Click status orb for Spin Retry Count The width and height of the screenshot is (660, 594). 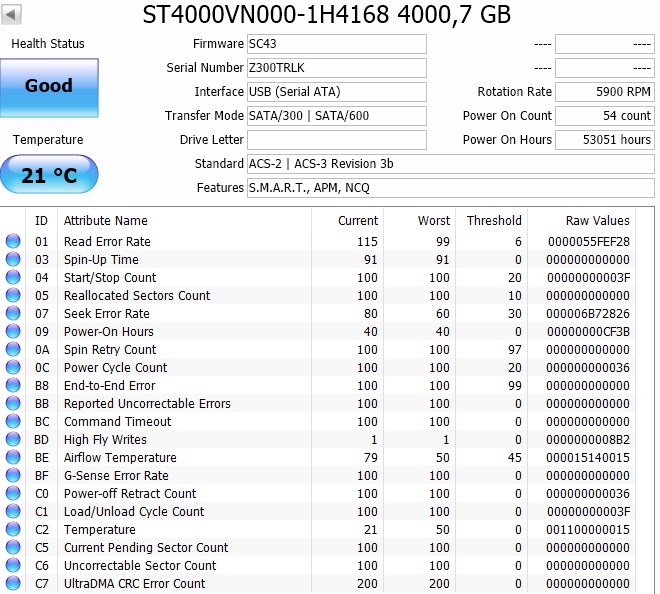tap(13, 349)
